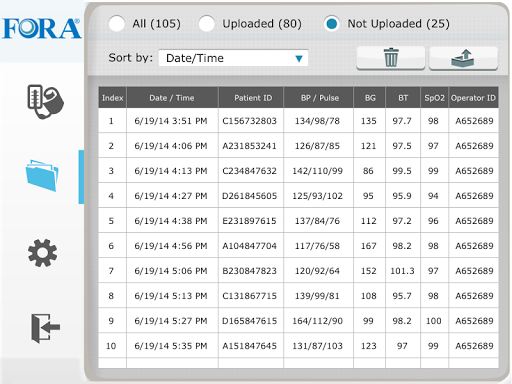
Task: Click the date 6/19/14 3:51 PM
Action: click(171, 121)
